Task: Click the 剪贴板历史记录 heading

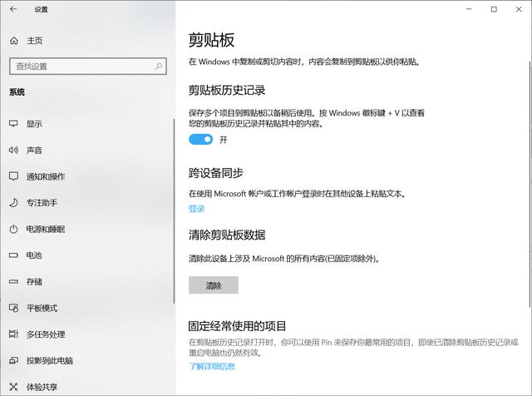Action: point(227,91)
